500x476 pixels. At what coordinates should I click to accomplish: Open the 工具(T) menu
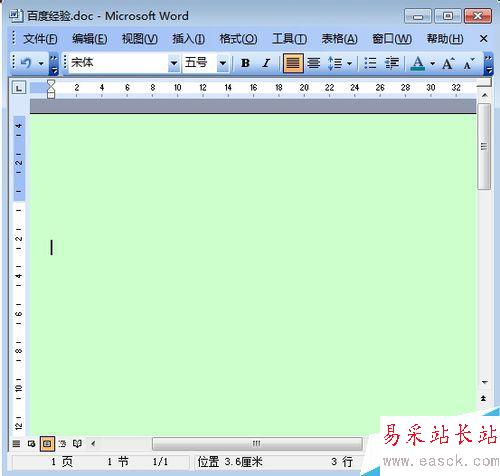pyautogui.click(x=289, y=39)
